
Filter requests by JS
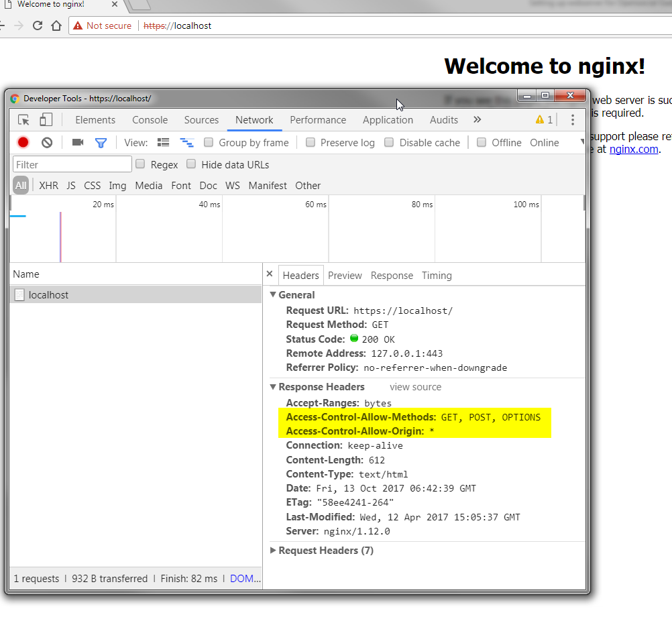click(x=71, y=186)
